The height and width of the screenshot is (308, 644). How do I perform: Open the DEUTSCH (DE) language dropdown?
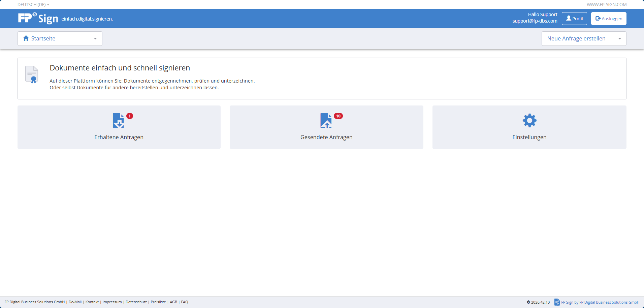click(x=33, y=5)
